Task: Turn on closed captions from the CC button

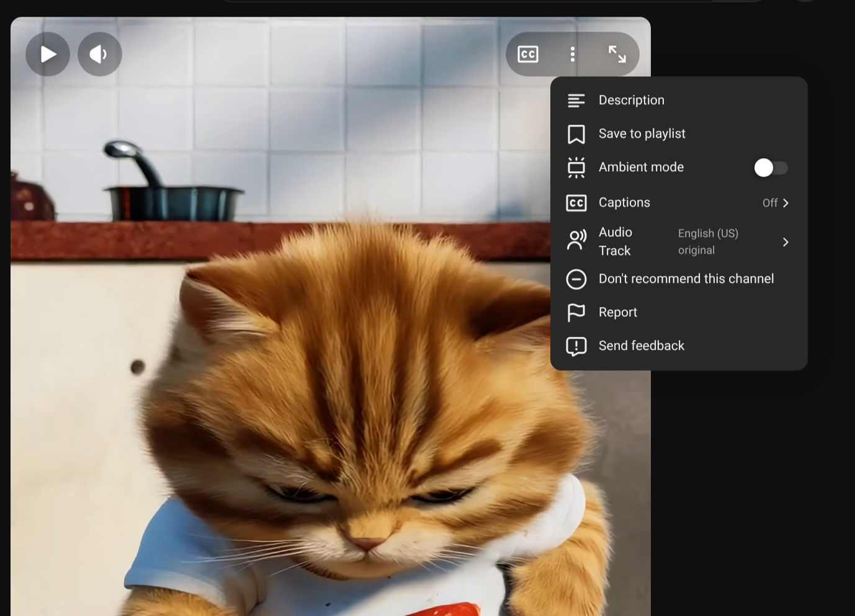Action: click(x=528, y=54)
